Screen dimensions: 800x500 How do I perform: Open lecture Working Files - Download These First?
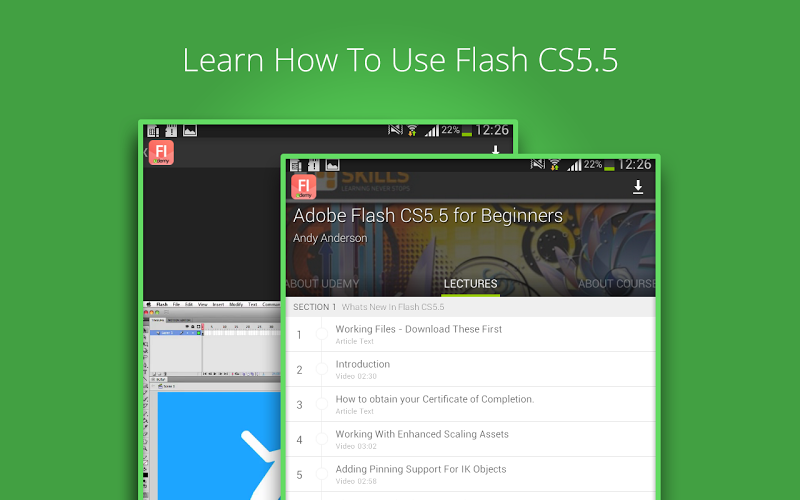470,335
